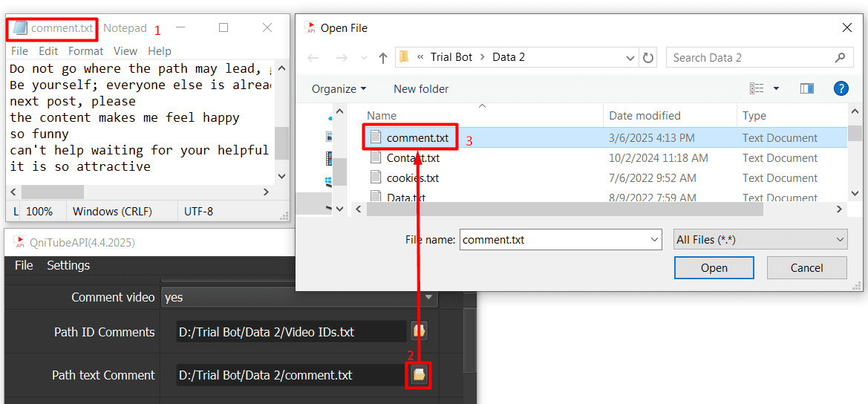Click the File name input box
The width and height of the screenshot is (868, 404).
[x=554, y=240]
